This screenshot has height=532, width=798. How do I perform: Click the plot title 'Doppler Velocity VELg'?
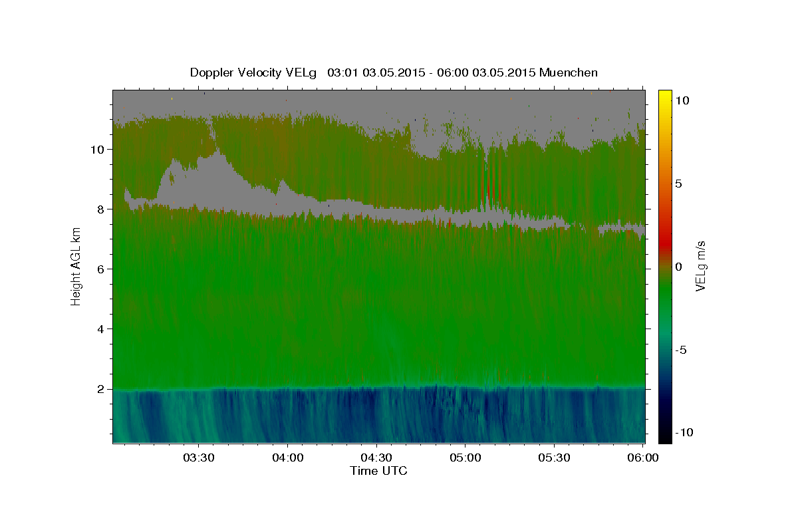click(x=255, y=72)
